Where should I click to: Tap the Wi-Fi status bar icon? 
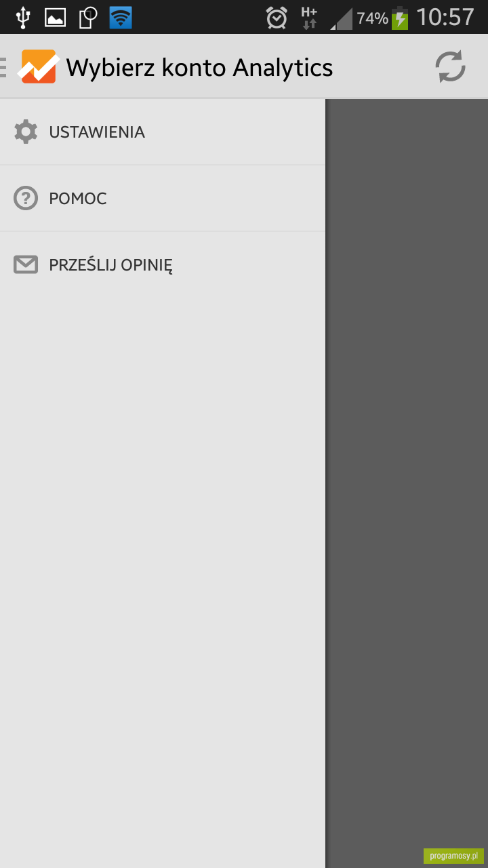click(x=121, y=18)
